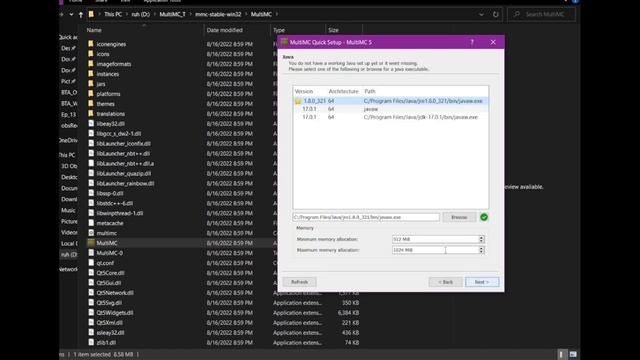Select the Qt5Core.dll file
This screenshot has width=640, height=360.
click(x=111, y=273)
